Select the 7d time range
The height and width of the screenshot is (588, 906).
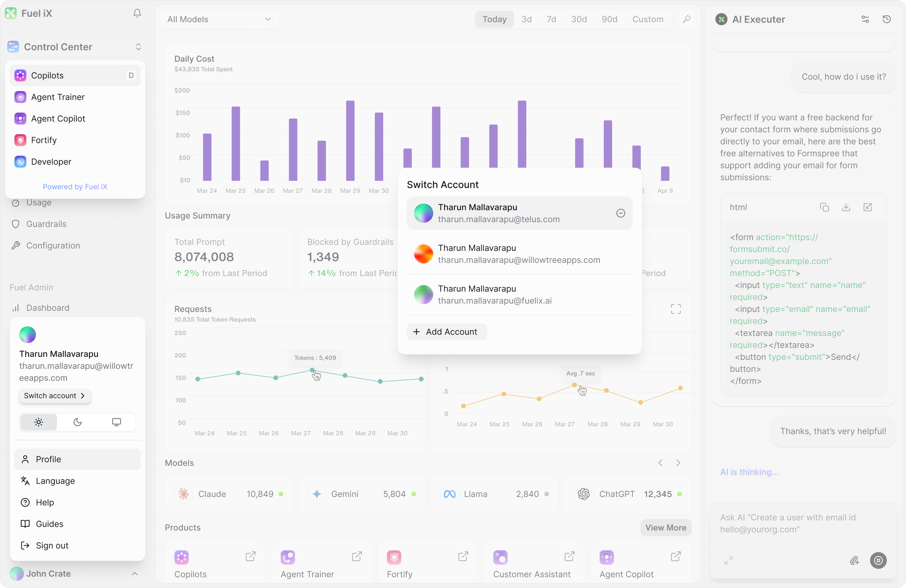(551, 19)
